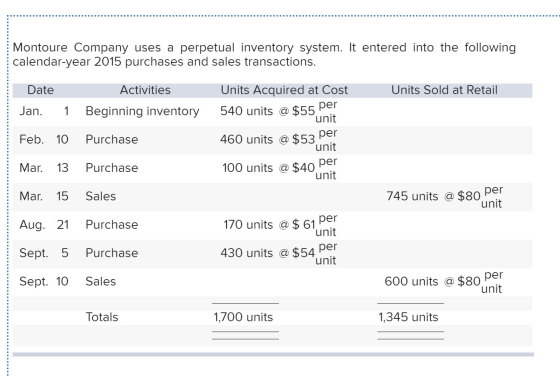Click the Jan. 1 date cell

pos(44,111)
